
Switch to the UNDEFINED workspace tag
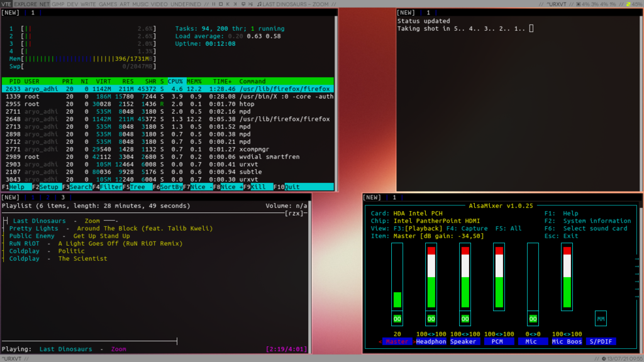coord(186,4)
